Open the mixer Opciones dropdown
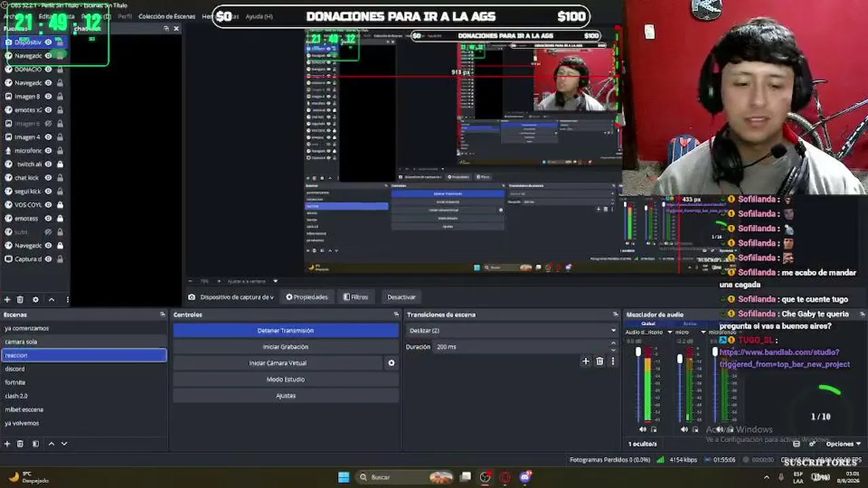 843,444
